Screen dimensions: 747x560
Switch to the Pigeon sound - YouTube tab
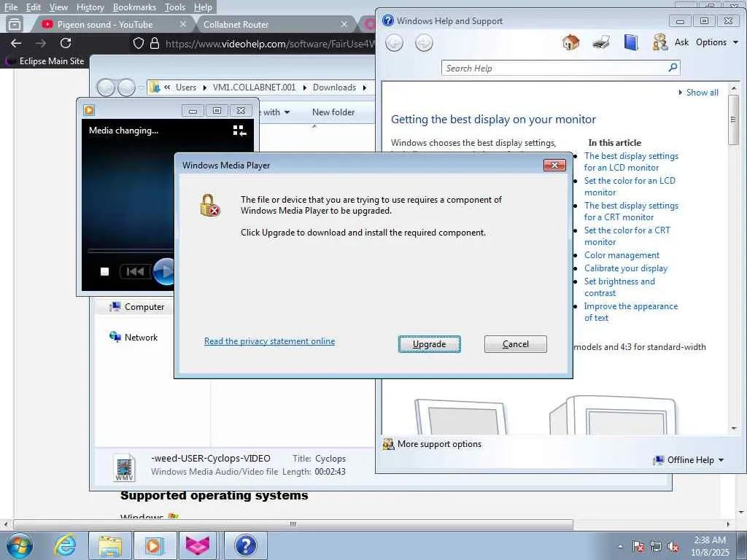tap(105, 24)
